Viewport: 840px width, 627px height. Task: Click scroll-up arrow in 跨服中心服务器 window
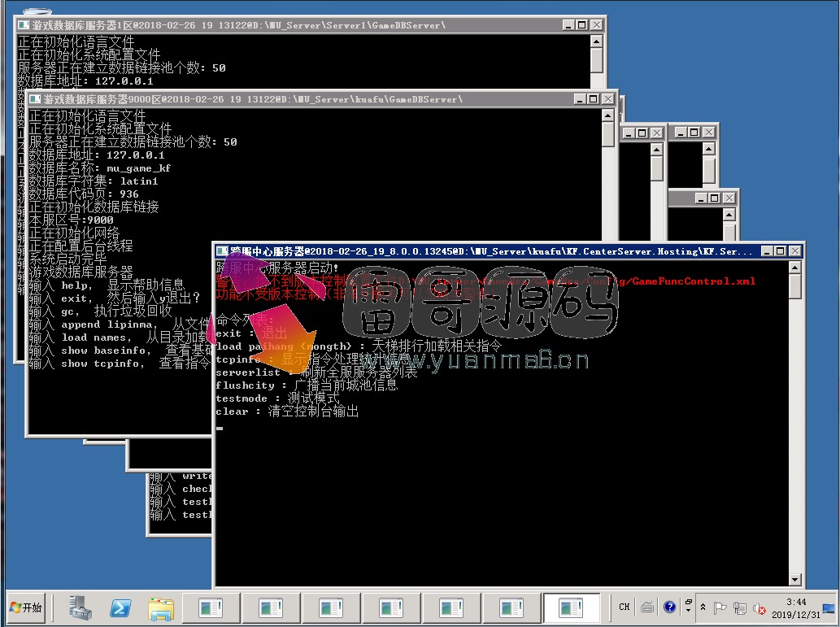[x=795, y=268]
